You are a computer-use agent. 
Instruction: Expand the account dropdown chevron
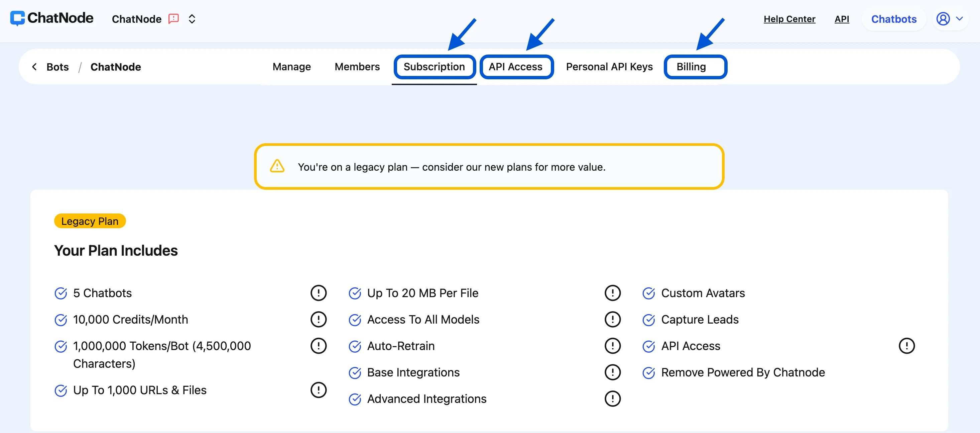[x=960, y=18]
